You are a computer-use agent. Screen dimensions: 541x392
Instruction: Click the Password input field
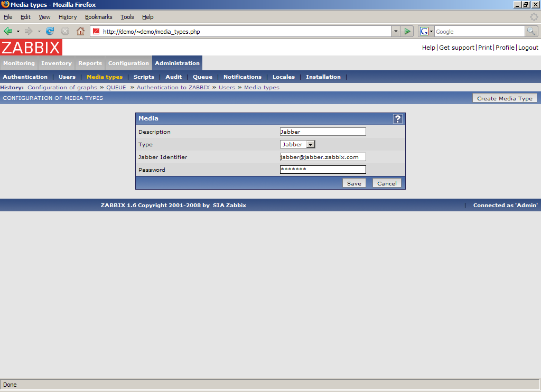[x=323, y=170]
